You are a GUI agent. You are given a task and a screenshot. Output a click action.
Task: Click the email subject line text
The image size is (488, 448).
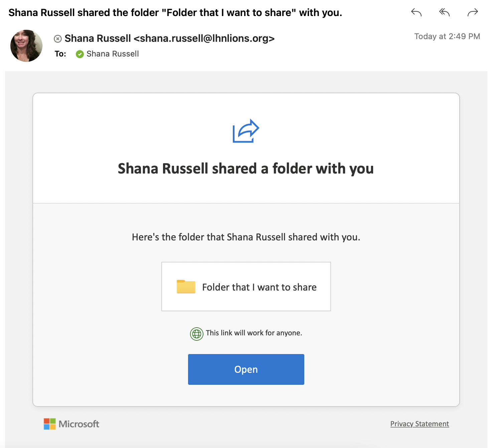175,13
